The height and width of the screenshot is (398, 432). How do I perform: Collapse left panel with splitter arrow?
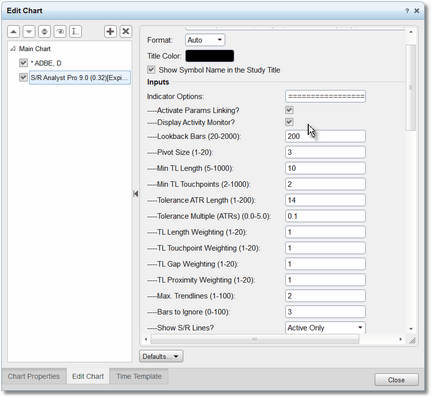tap(135, 194)
